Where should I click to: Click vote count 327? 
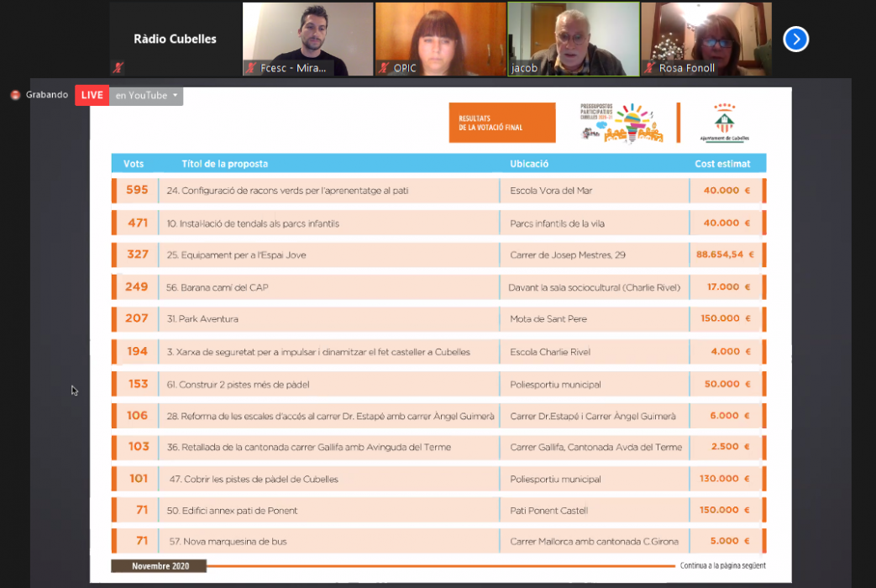click(x=138, y=255)
